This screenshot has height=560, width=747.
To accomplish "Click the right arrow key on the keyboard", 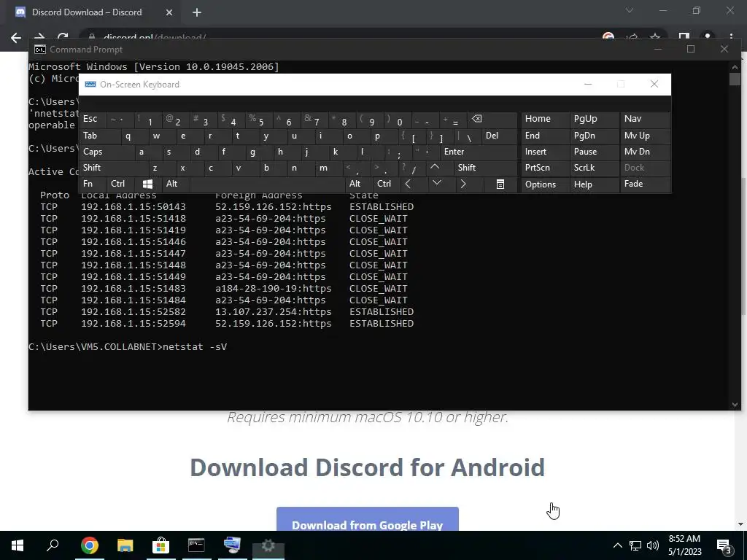I will (x=463, y=184).
